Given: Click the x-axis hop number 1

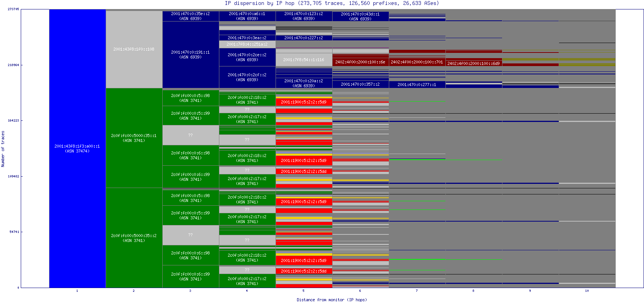Looking at the screenshot, I should coord(77,291).
